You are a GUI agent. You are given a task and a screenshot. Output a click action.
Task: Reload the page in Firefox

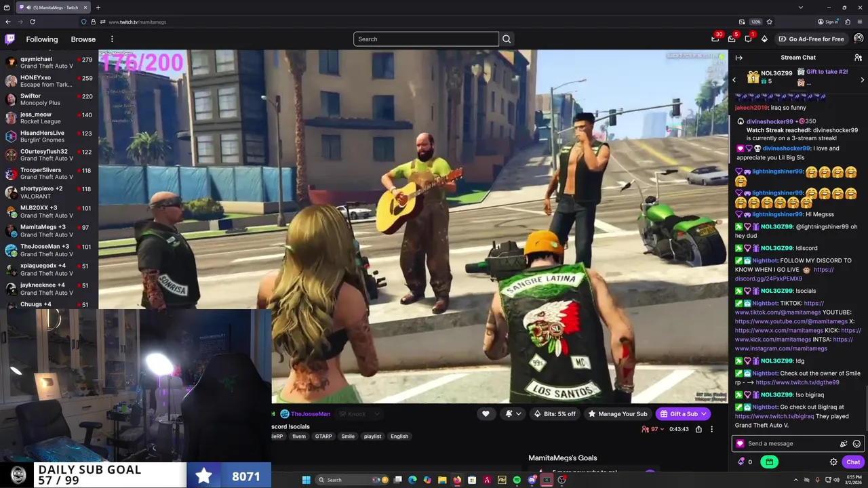pos(32,22)
